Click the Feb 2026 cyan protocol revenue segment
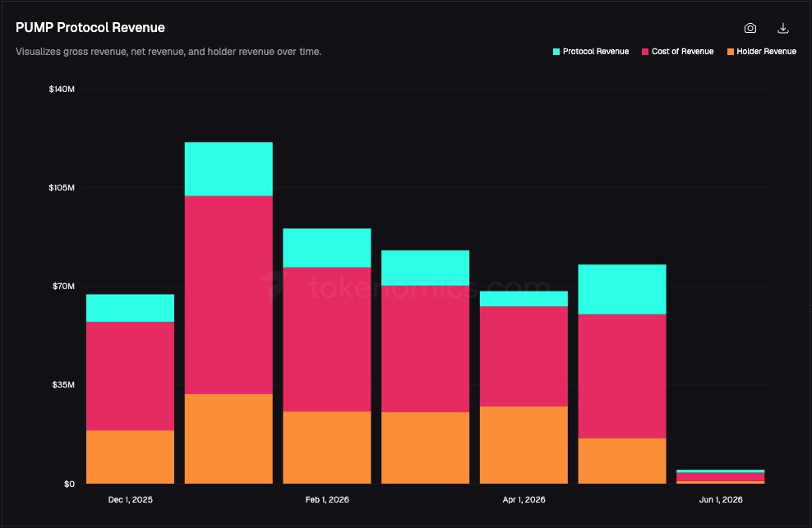 327,248
